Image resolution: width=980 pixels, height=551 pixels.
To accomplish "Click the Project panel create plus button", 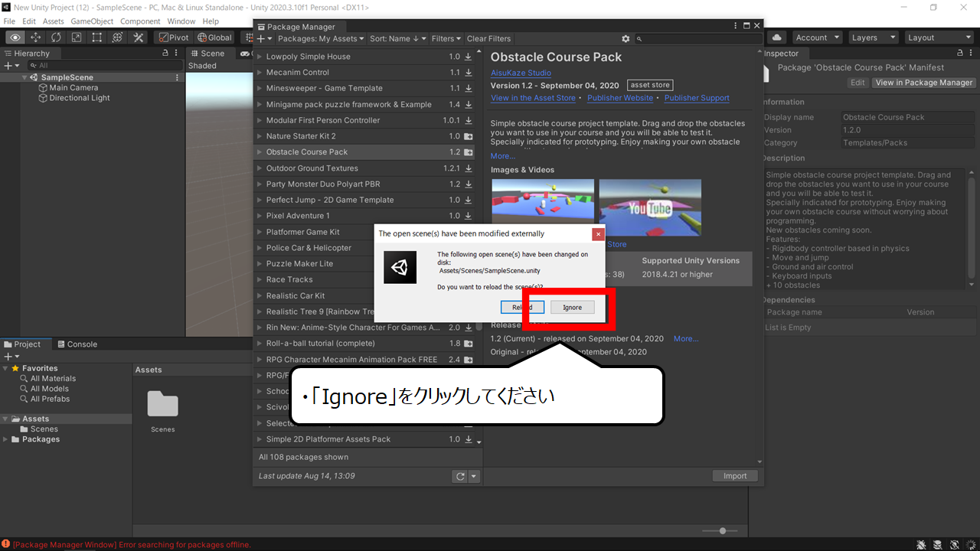I will 11,357.
